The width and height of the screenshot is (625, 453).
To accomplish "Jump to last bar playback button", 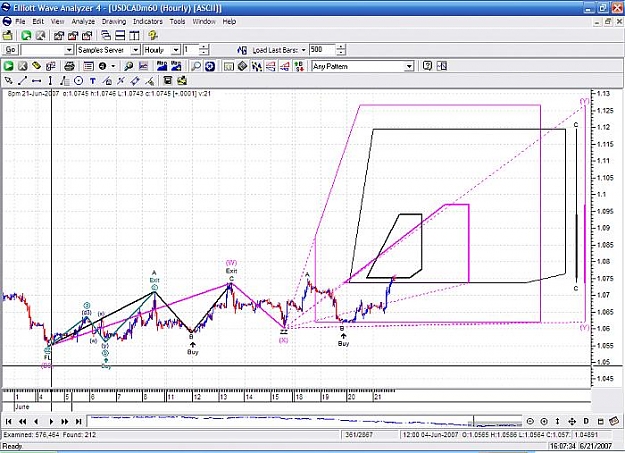I will pos(79,421).
